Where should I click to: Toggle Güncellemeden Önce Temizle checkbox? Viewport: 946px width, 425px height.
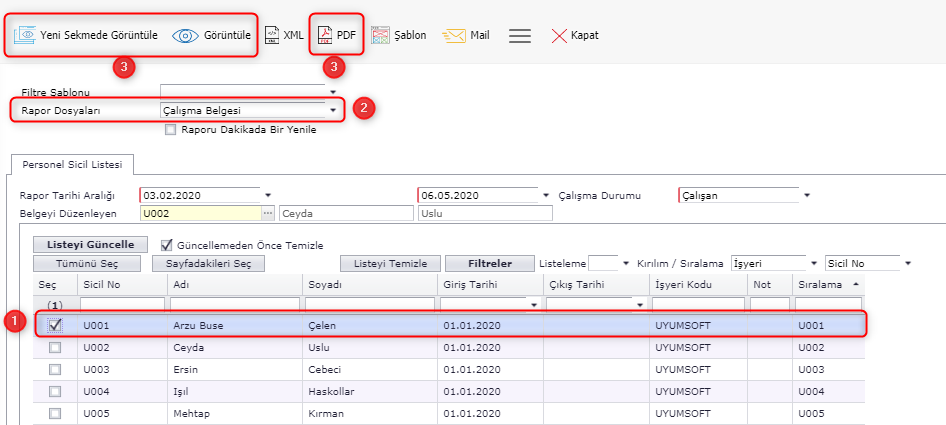pos(167,245)
